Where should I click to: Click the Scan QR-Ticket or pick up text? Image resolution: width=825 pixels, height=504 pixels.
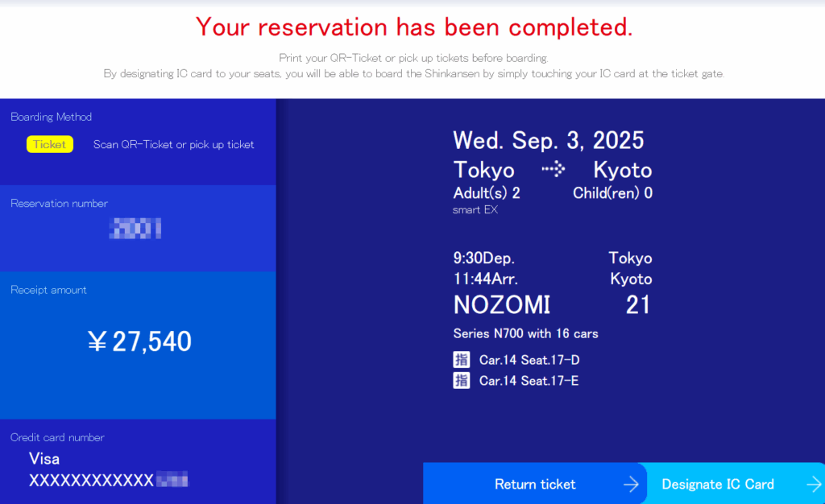[173, 145]
